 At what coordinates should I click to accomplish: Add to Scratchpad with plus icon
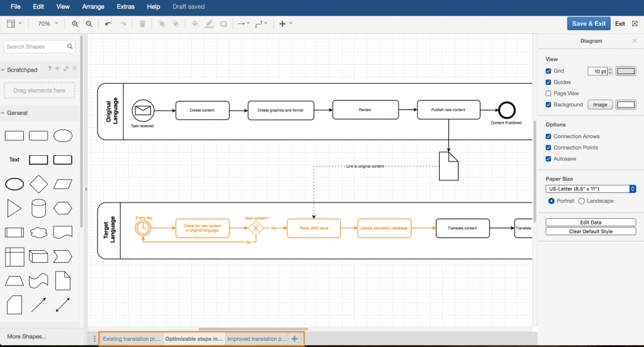tap(57, 69)
